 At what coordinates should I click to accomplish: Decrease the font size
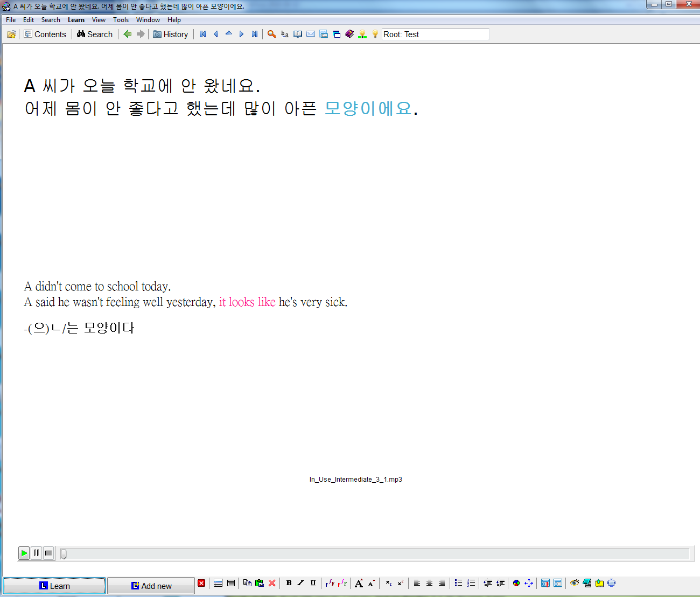point(371,583)
